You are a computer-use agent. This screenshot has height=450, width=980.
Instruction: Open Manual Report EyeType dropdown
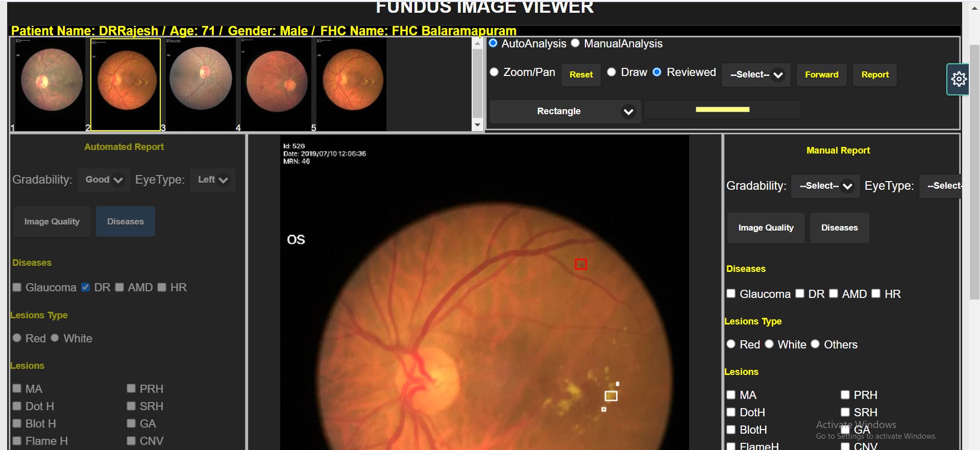coord(940,186)
